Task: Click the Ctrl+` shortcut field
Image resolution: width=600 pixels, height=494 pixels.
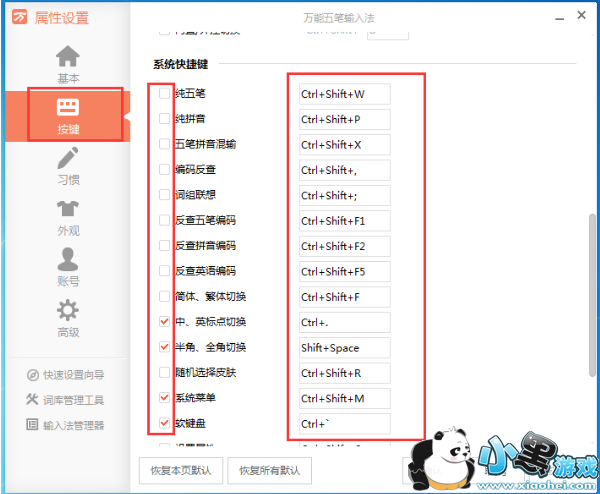Action: click(344, 424)
